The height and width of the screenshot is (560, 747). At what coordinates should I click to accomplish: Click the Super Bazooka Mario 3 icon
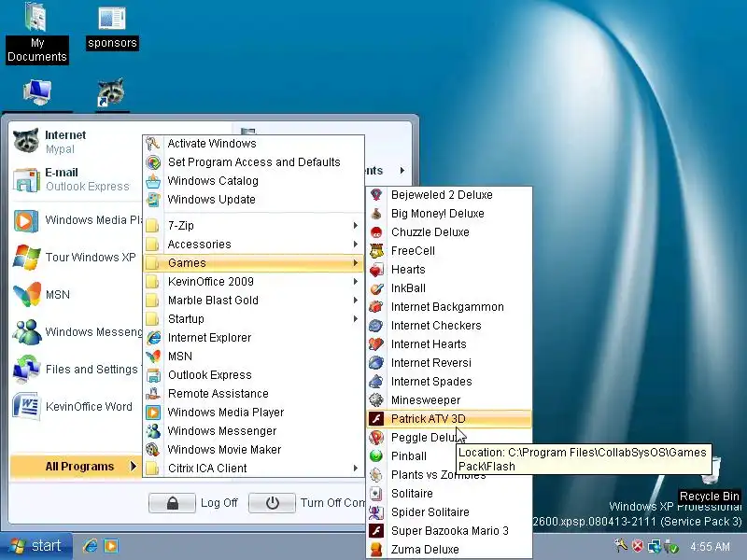coord(376,530)
